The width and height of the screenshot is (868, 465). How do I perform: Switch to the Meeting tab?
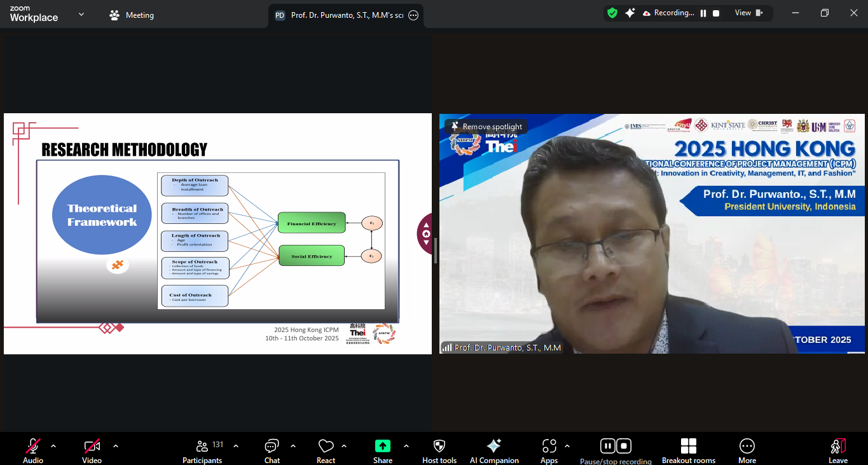coord(132,15)
